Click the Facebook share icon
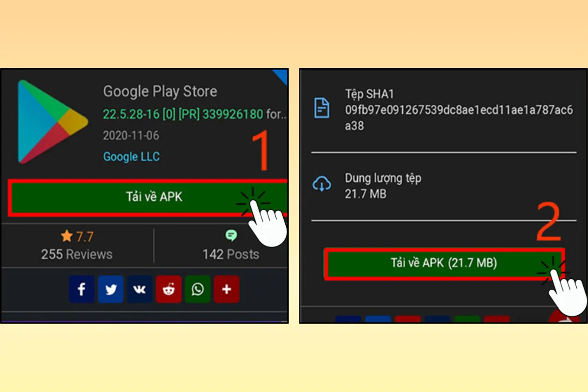Image resolution: width=588 pixels, height=392 pixels. 81,289
